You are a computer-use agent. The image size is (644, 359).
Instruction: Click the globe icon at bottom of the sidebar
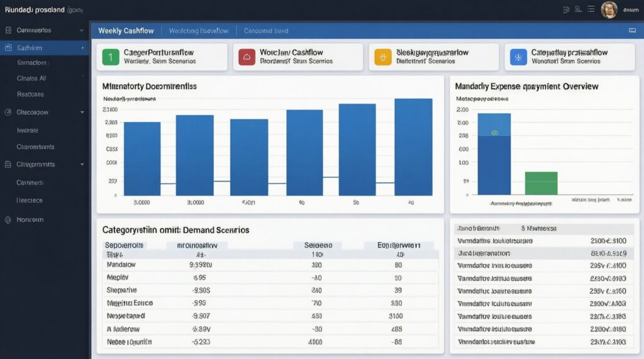pos(8,220)
